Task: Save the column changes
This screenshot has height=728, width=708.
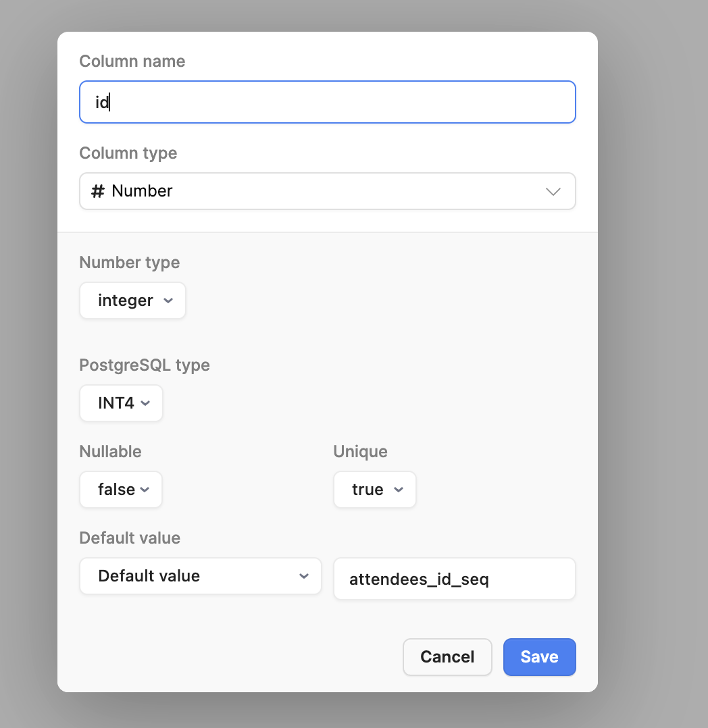Action: coord(539,657)
